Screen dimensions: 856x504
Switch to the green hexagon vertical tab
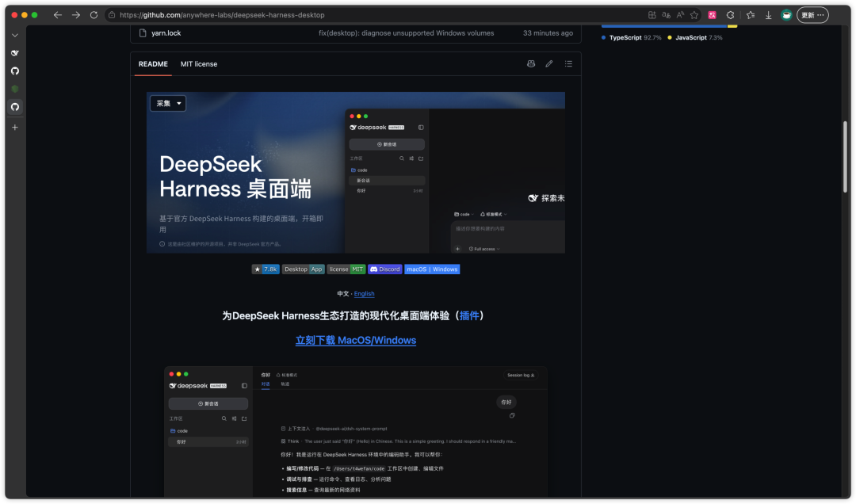(x=15, y=89)
